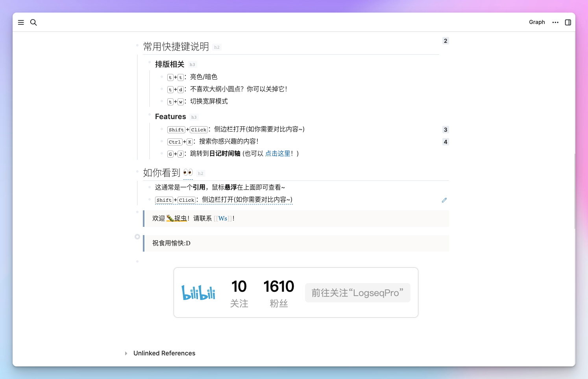Open the more options ellipsis menu
The width and height of the screenshot is (588, 379).
point(555,22)
